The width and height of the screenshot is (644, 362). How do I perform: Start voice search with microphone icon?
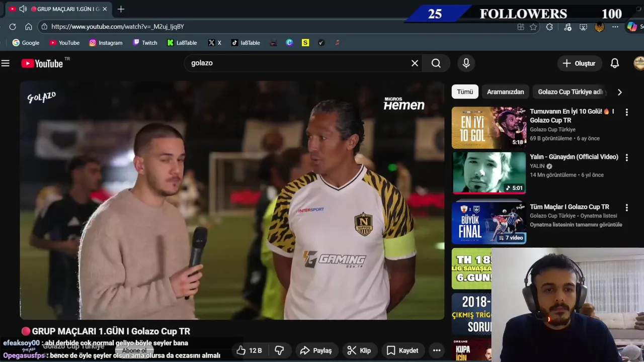(466, 63)
